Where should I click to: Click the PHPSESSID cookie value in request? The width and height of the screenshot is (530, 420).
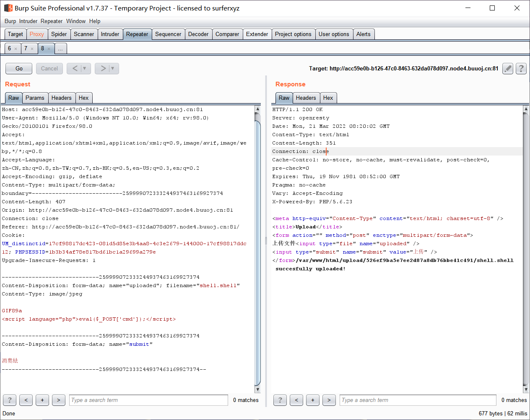coord(102,252)
